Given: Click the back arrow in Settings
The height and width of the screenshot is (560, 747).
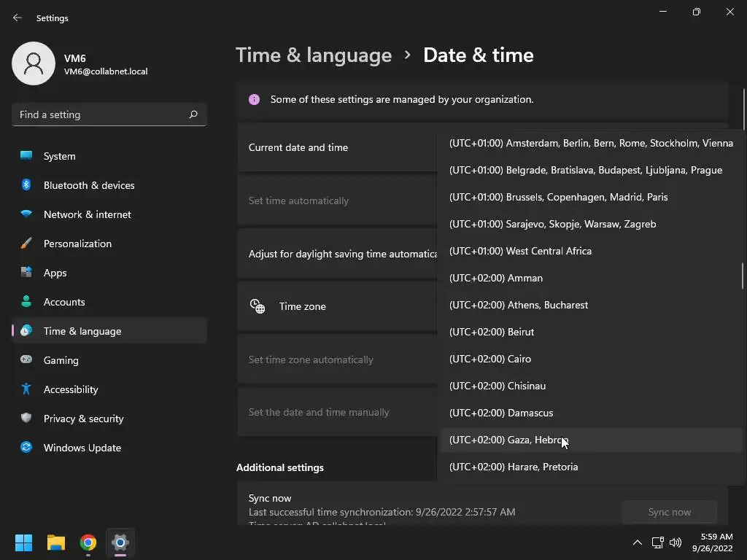Looking at the screenshot, I should point(18,18).
